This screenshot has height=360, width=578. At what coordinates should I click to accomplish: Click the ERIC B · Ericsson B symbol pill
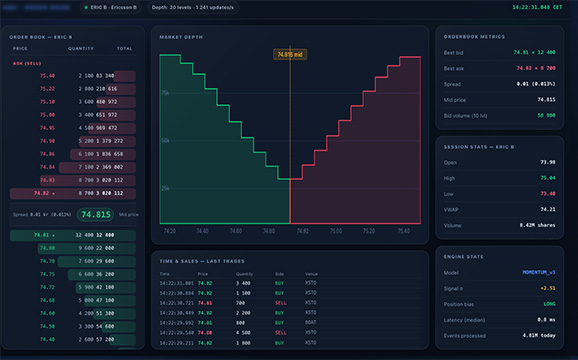111,7
